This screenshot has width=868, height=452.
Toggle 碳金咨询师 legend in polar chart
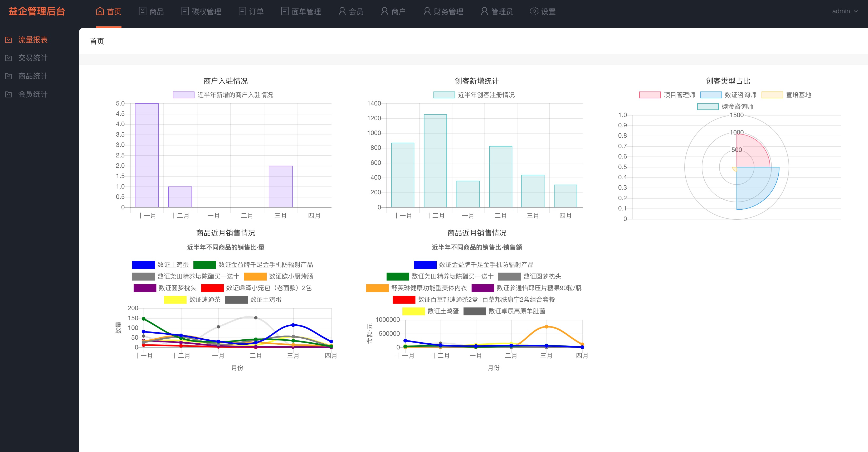pyautogui.click(x=725, y=107)
